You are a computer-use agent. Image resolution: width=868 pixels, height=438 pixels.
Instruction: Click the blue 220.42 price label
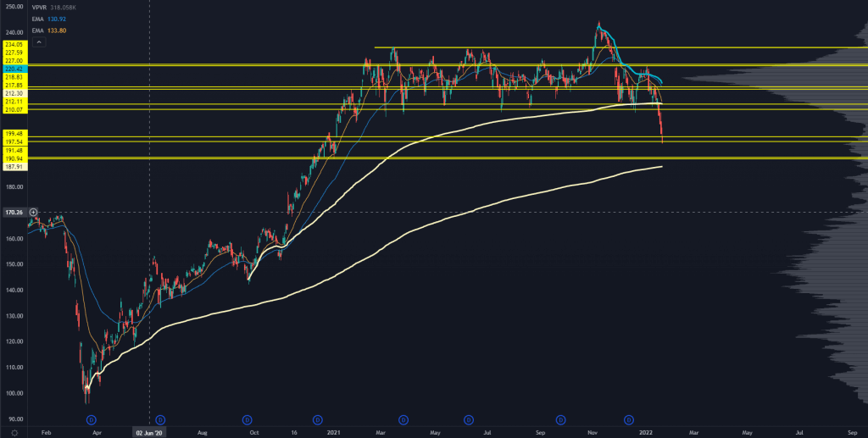point(13,69)
